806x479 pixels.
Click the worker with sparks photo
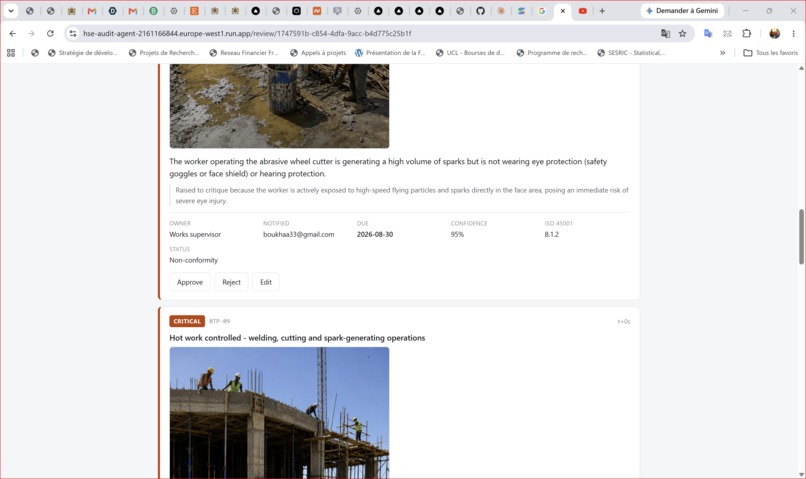[x=279, y=106]
